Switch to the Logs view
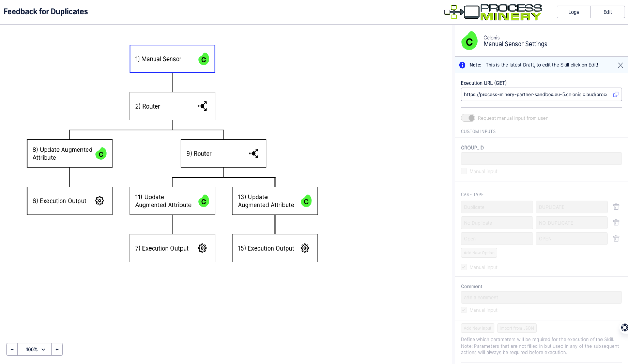This screenshot has height=364, width=628. pos(573,11)
